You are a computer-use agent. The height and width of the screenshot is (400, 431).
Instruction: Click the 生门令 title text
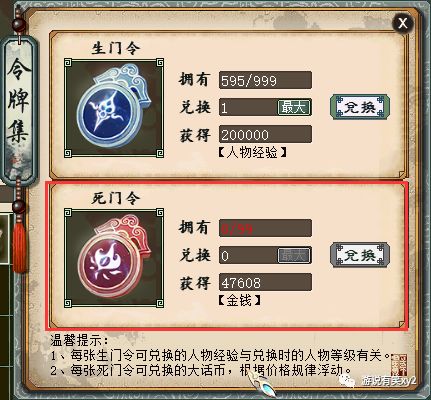tap(115, 48)
